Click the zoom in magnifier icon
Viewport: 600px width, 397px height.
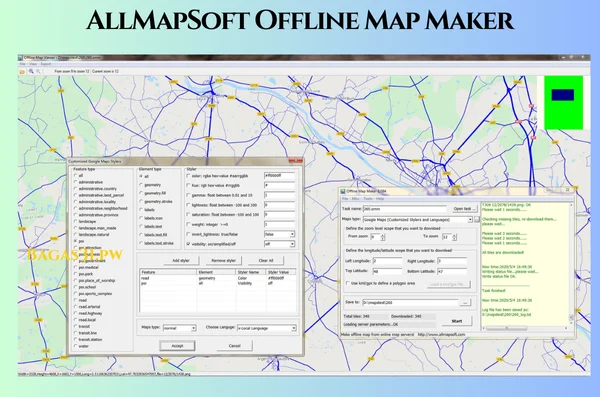(31, 71)
